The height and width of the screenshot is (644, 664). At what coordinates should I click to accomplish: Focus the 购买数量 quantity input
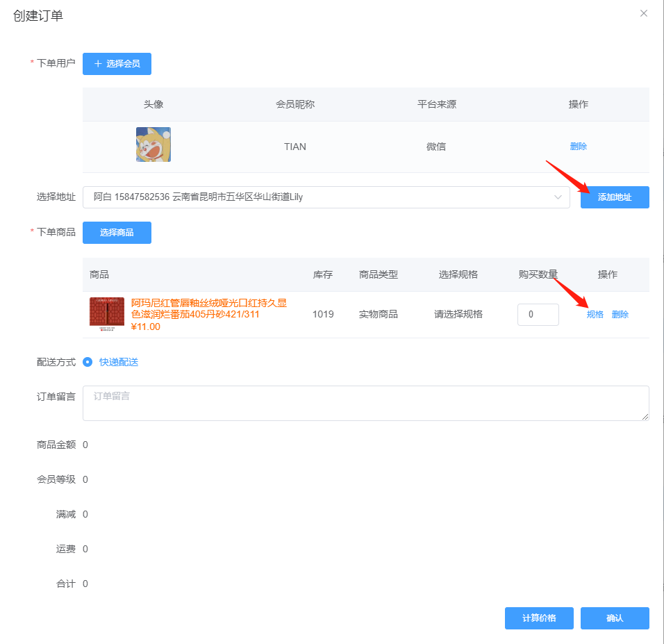click(x=538, y=315)
